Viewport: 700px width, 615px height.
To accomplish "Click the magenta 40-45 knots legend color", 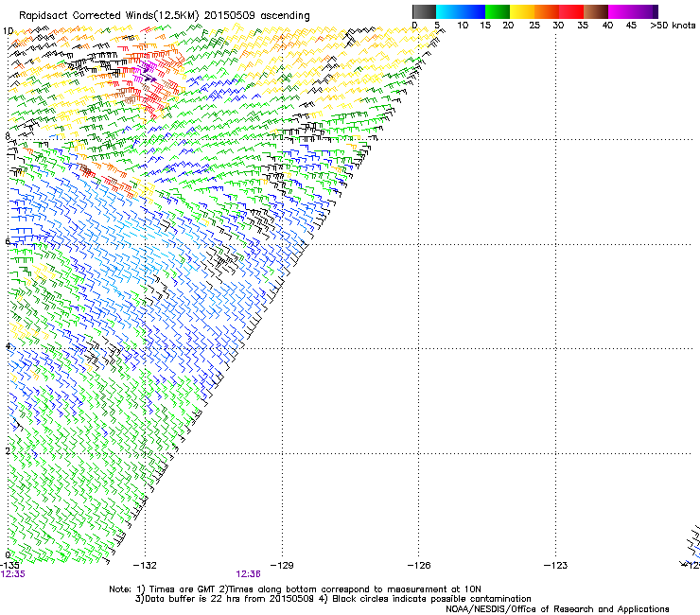I will tap(621, 11).
